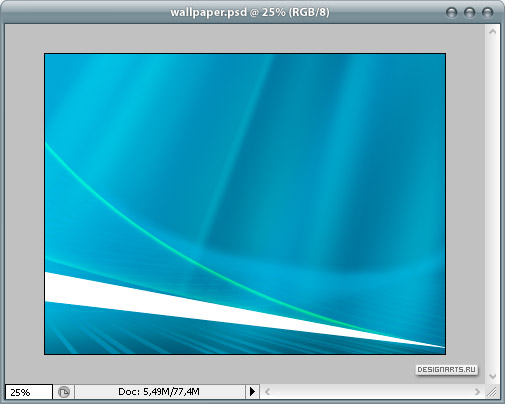The height and width of the screenshot is (404, 505).
Task: Click the middle round title bar button
Action: [469, 13]
